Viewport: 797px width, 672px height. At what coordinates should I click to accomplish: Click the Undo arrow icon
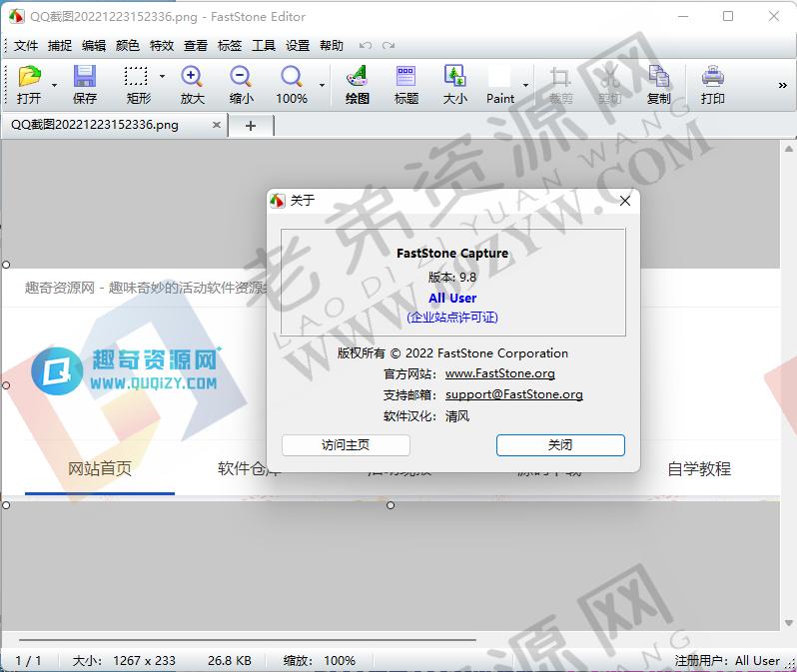click(x=365, y=46)
